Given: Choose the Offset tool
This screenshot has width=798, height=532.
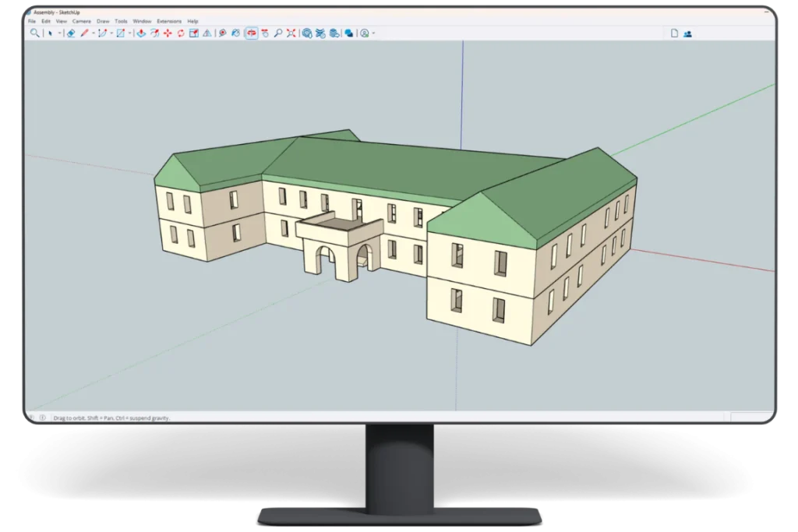Looking at the screenshot, I should point(155,33).
